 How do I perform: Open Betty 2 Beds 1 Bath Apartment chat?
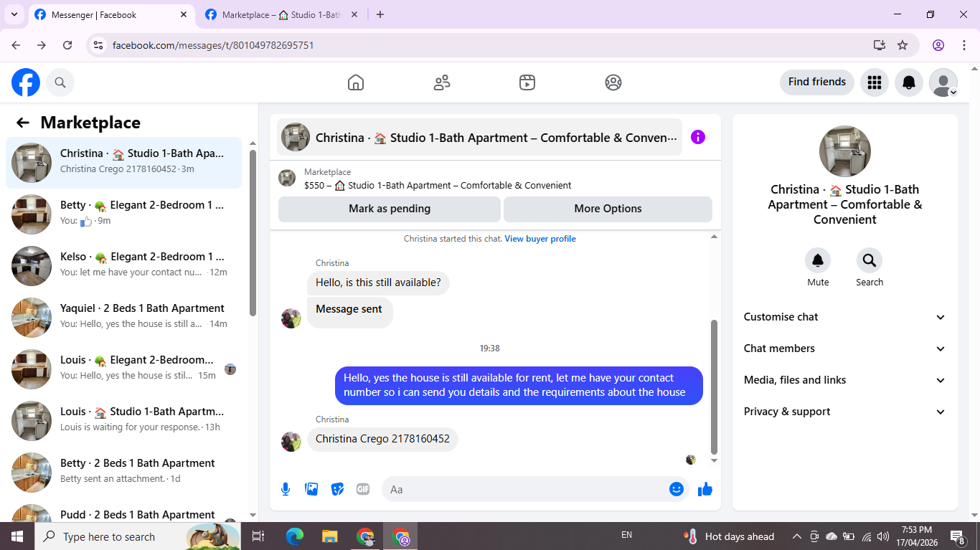click(124, 473)
